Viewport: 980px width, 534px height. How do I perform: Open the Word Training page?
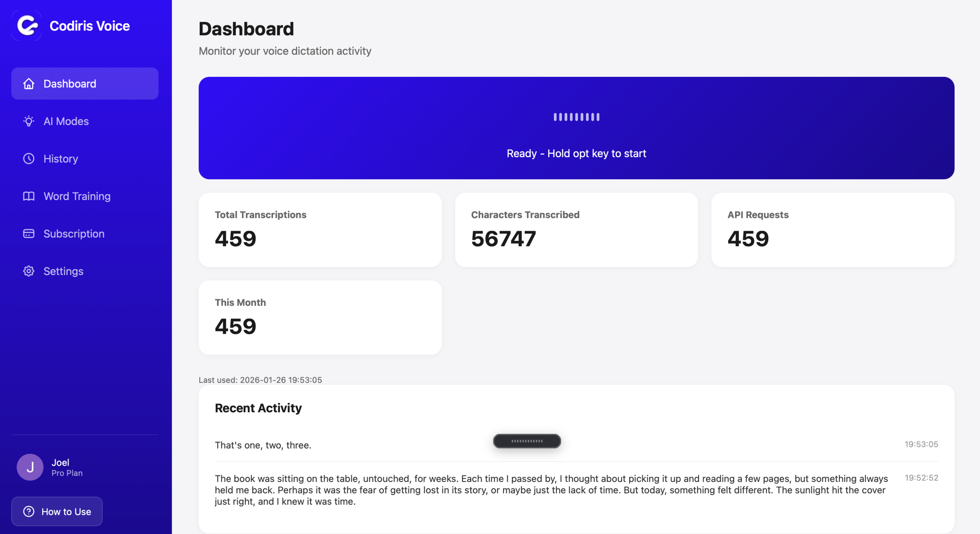[x=77, y=196]
